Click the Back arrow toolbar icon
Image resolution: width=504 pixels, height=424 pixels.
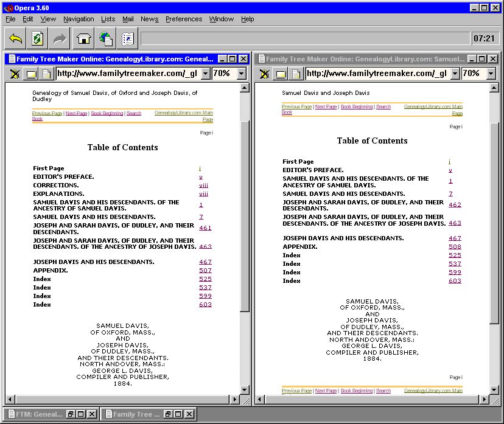(15, 38)
